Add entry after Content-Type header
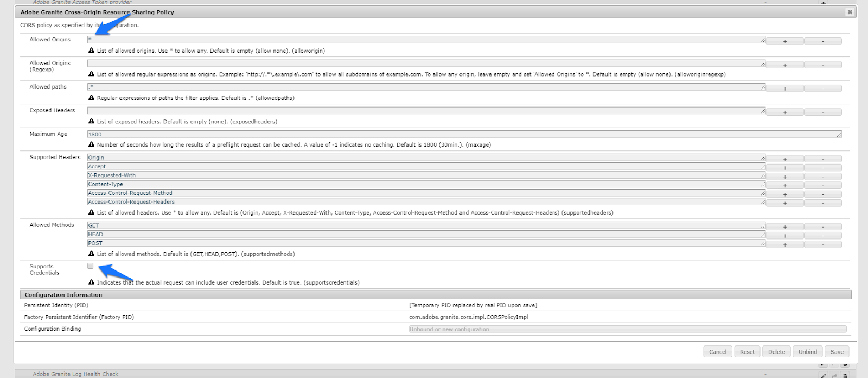The height and width of the screenshot is (378, 868). coord(784,185)
